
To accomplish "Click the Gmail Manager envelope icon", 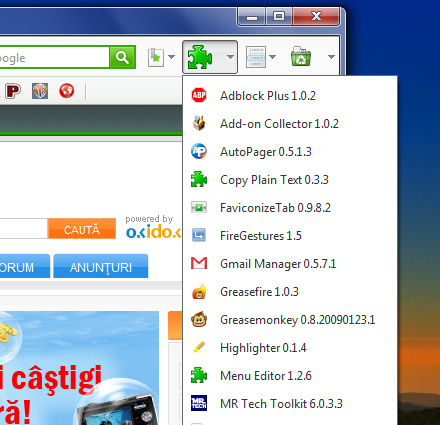I will 199,263.
